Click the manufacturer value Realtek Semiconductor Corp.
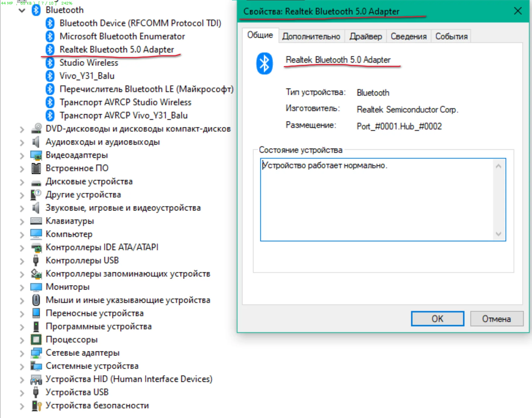532x418 pixels. point(408,109)
